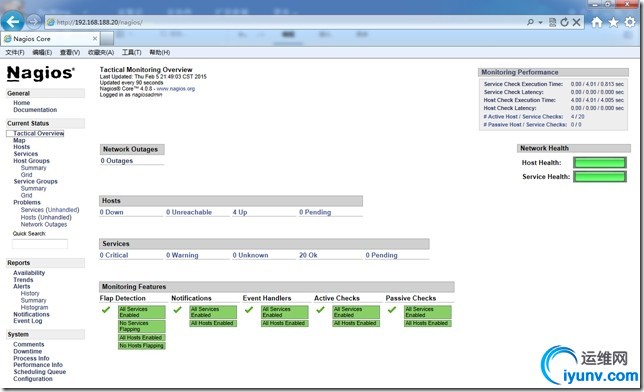
Task: Select the Nagios Core tab
Action: [50, 39]
